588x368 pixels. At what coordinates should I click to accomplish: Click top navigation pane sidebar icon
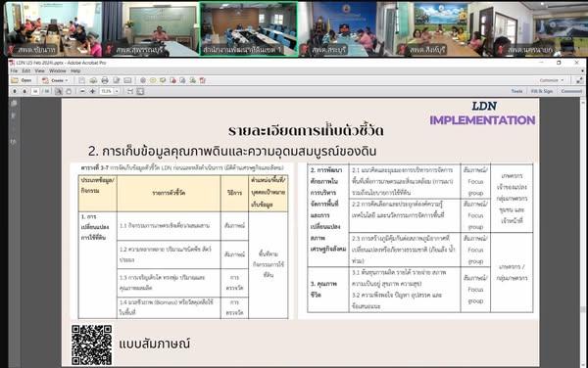pyautogui.click(x=14, y=104)
